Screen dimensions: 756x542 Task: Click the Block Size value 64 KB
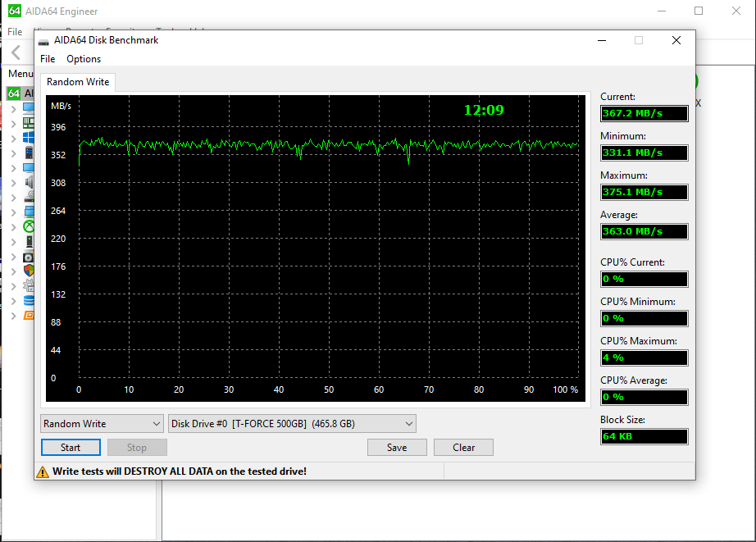644,436
